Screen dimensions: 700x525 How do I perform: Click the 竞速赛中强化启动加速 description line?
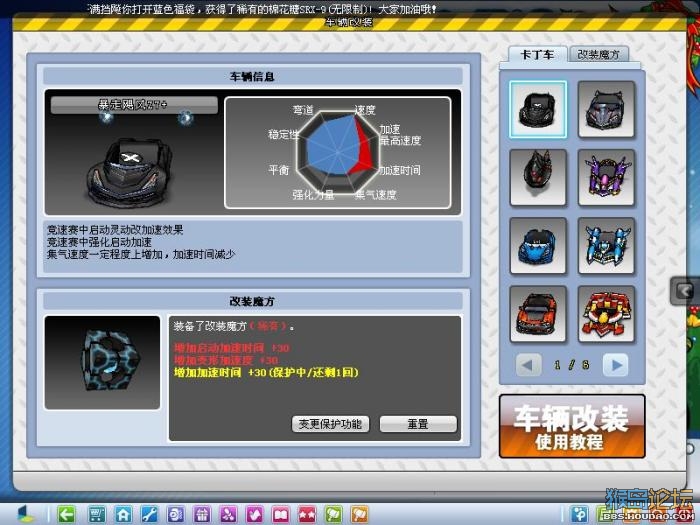pyautogui.click(x=99, y=242)
